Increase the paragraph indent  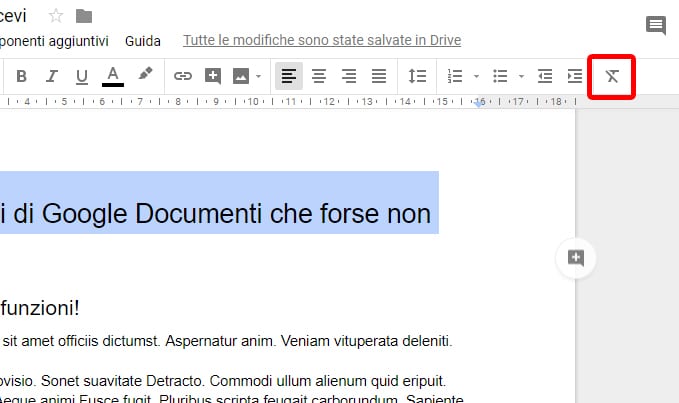point(575,76)
